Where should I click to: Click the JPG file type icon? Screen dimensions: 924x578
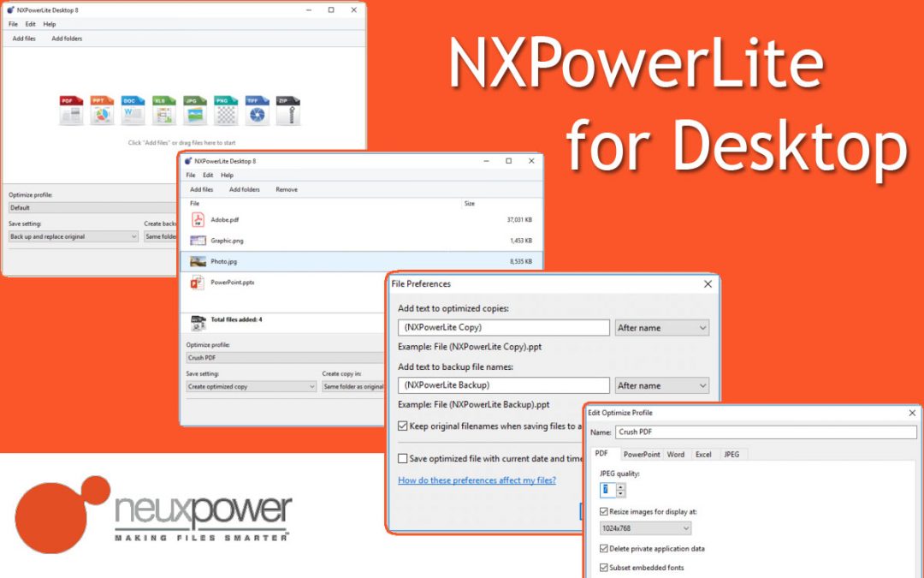[195, 110]
